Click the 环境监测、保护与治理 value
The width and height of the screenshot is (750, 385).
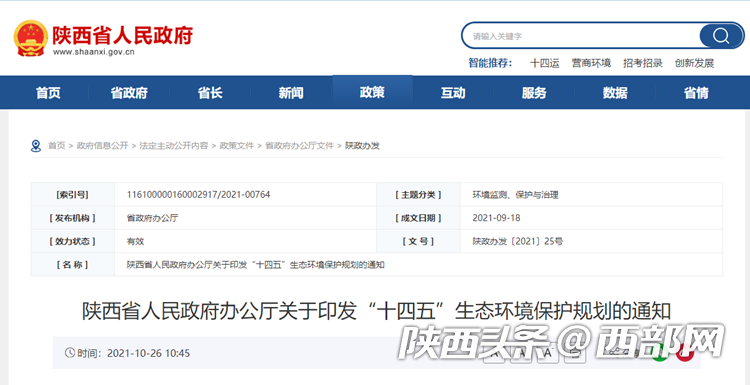tap(516, 195)
